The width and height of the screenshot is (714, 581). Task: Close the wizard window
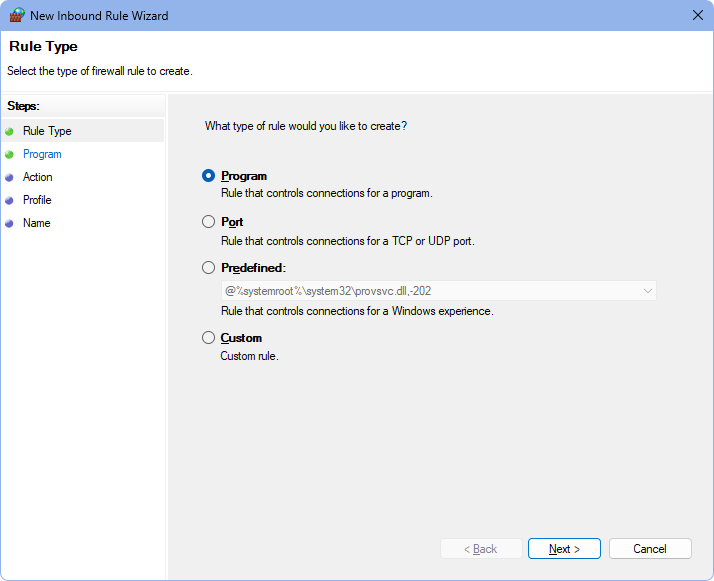697,15
